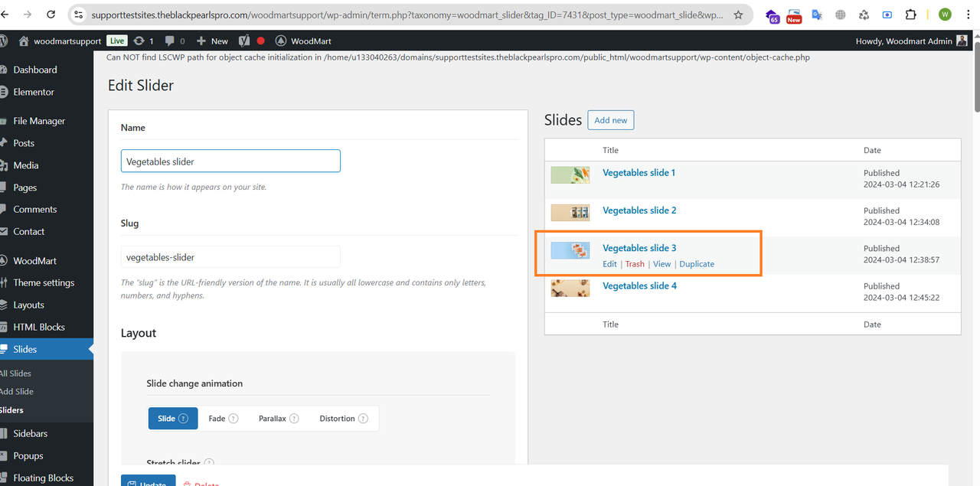Open Sidebars in the sidebar menu
Image resolution: width=980 pixels, height=486 pixels.
(30, 433)
